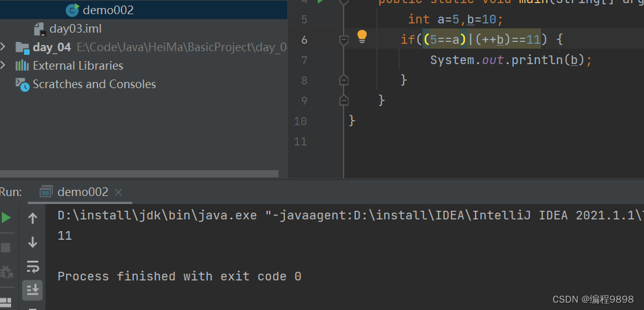Toggle scroll to end of output
The height and width of the screenshot is (310, 644).
pos(33,290)
